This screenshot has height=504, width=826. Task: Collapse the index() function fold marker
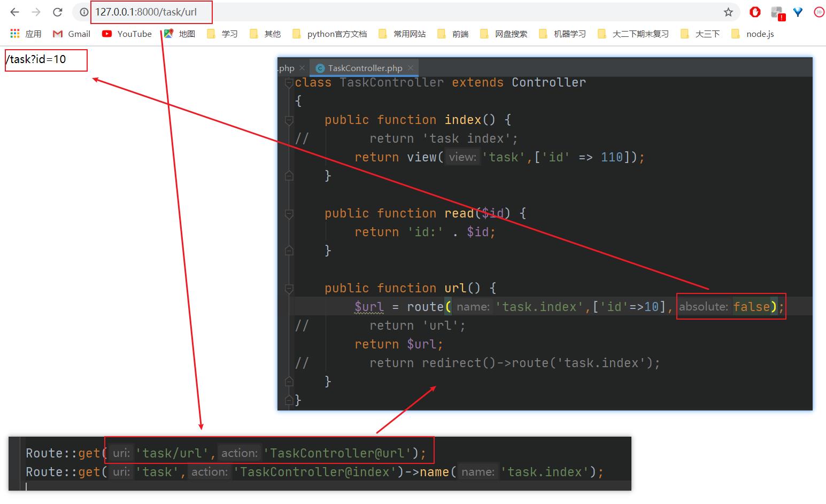coord(289,120)
